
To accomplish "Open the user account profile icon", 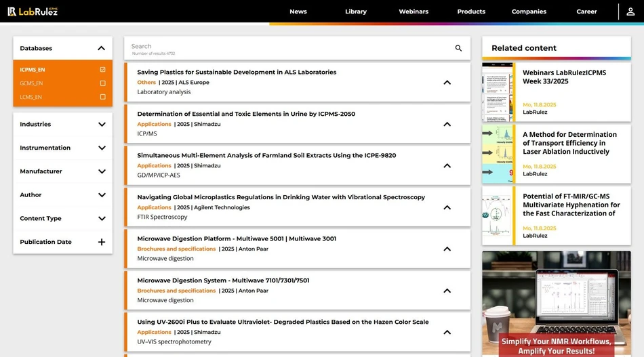I will pyautogui.click(x=630, y=12).
